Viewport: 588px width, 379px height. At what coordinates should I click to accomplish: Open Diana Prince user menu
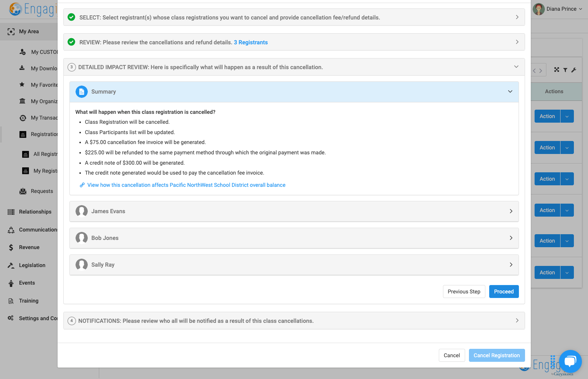click(x=557, y=9)
